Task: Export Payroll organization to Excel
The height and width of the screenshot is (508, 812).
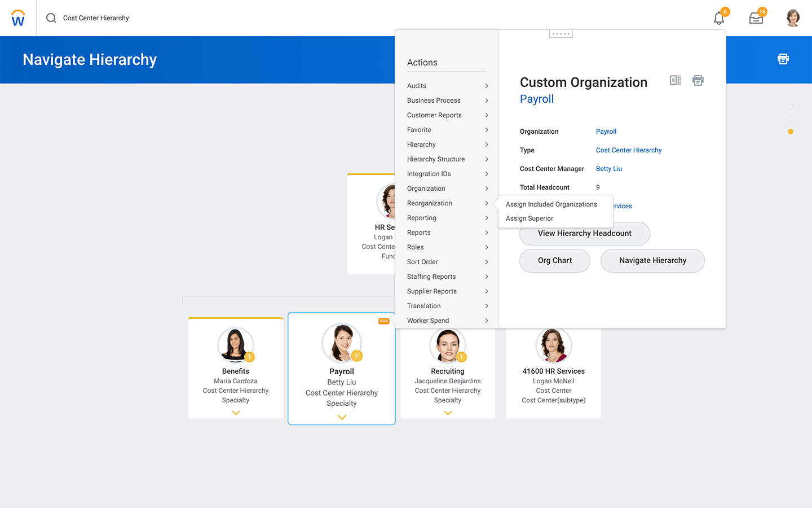Action: point(675,80)
